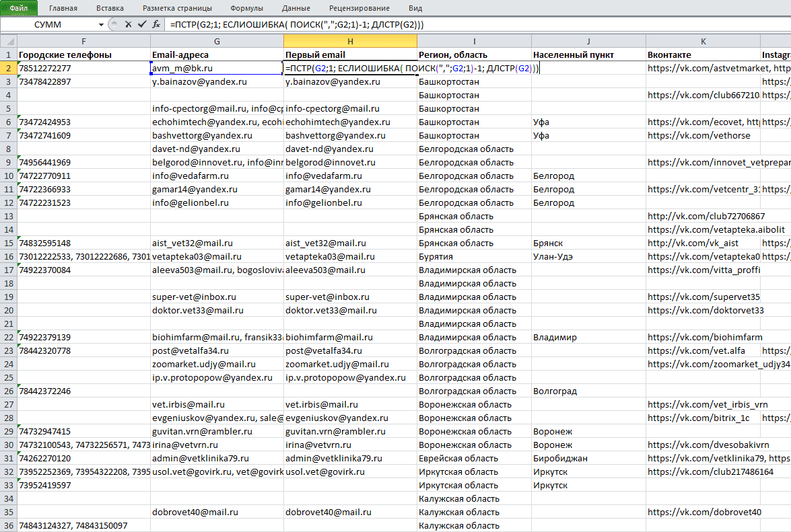The width and height of the screenshot is (791, 532).
Task: Select row 16 header
Action: coord(9,256)
